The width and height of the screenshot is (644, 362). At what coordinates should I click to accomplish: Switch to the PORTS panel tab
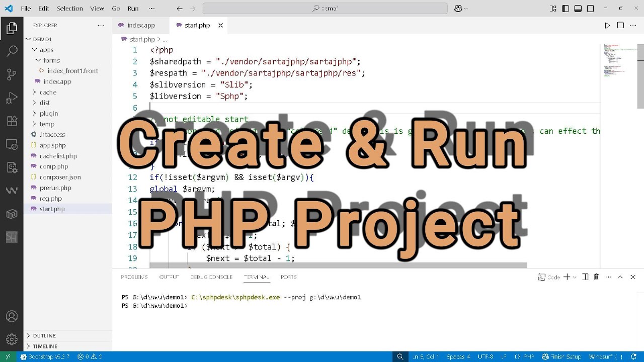289,277
